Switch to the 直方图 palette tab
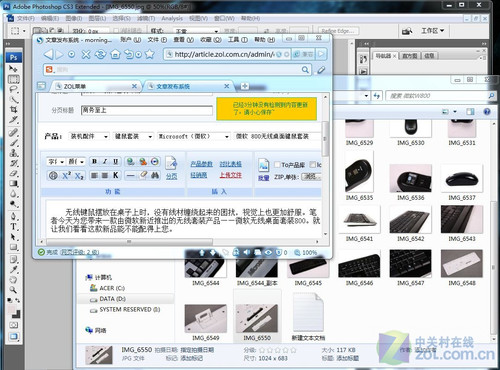 tap(410, 56)
